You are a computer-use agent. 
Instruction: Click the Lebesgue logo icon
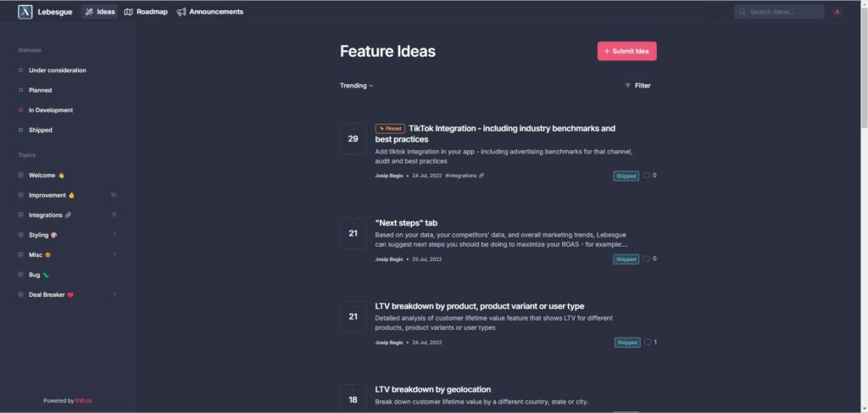[x=25, y=12]
